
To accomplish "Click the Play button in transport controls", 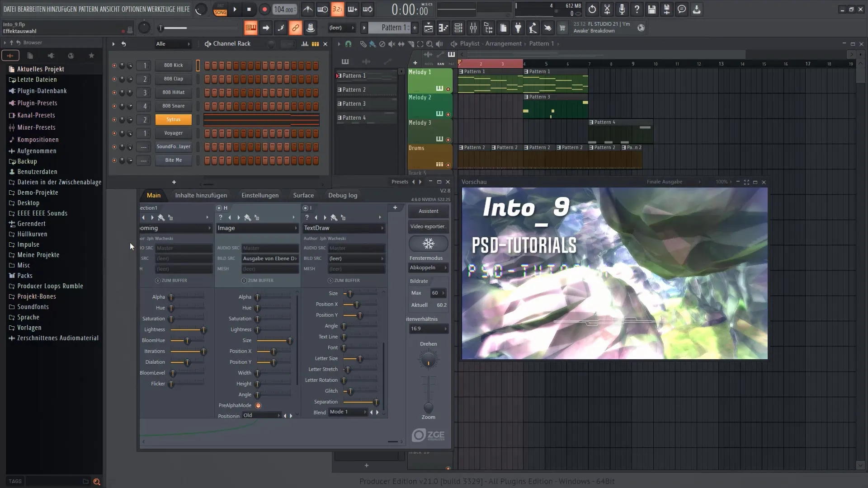I will [x=235, y=9].
